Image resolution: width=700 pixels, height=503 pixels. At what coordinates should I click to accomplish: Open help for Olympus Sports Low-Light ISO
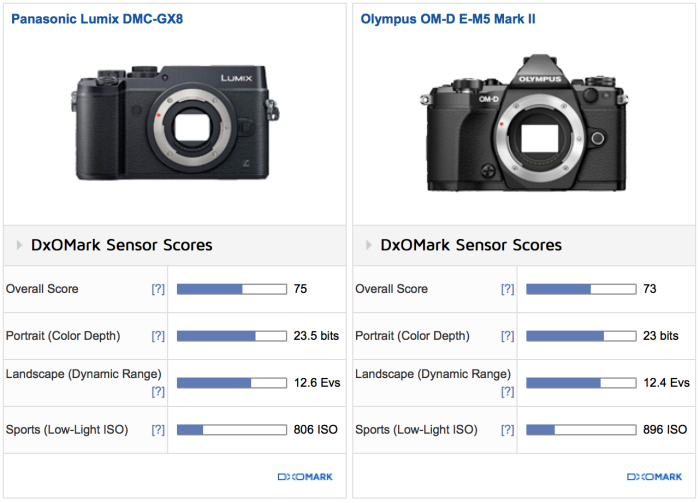[507, 430]
